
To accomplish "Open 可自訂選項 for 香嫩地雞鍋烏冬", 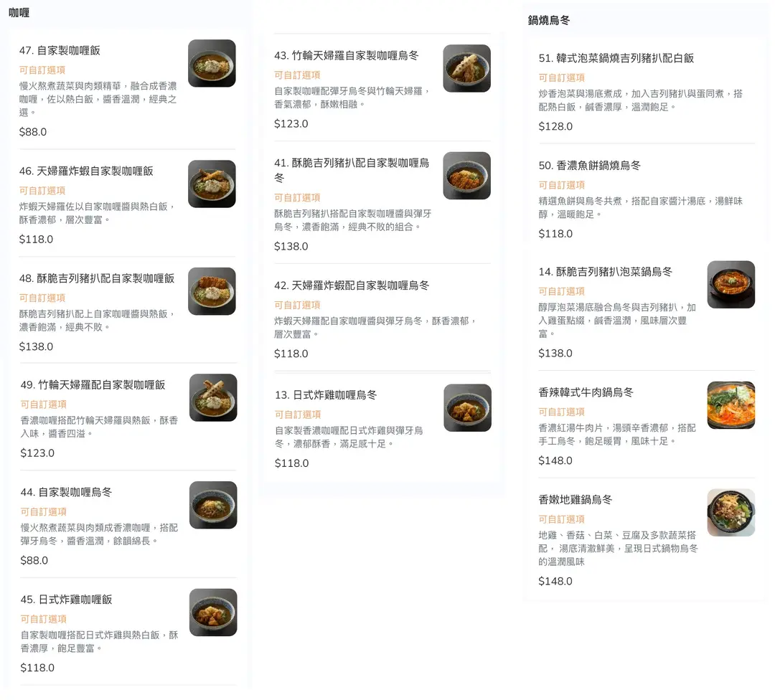I will pos(562,519).
